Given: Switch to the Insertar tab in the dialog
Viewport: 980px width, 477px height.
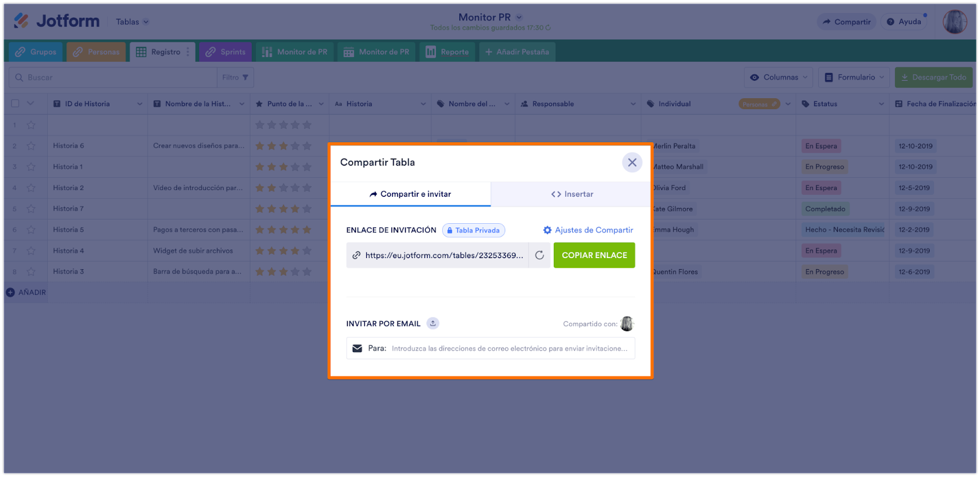Looking at the screenshot, I should pos(572,194).
